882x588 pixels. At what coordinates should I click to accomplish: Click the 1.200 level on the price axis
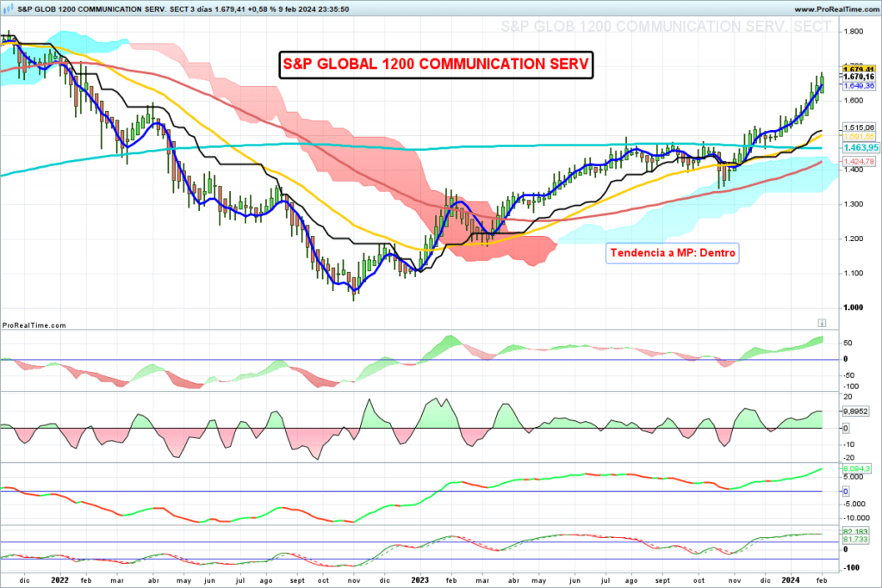(854, 238)
